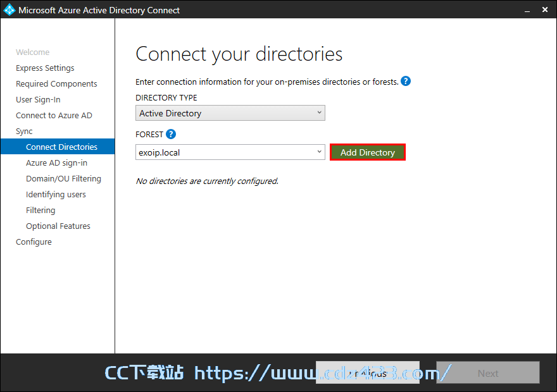This screenshot has width=557, height=392.
Task: Select Identifying users step
Action: click(56, 194)
